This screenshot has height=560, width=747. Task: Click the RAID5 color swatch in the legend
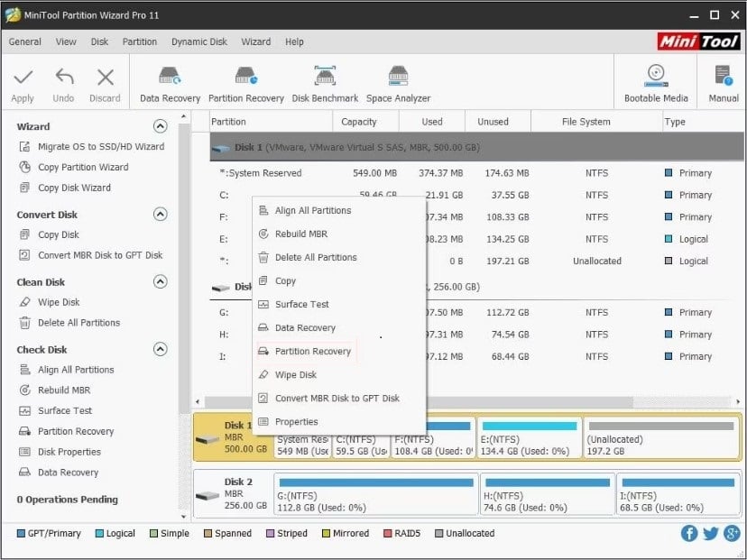pos(386,534)
